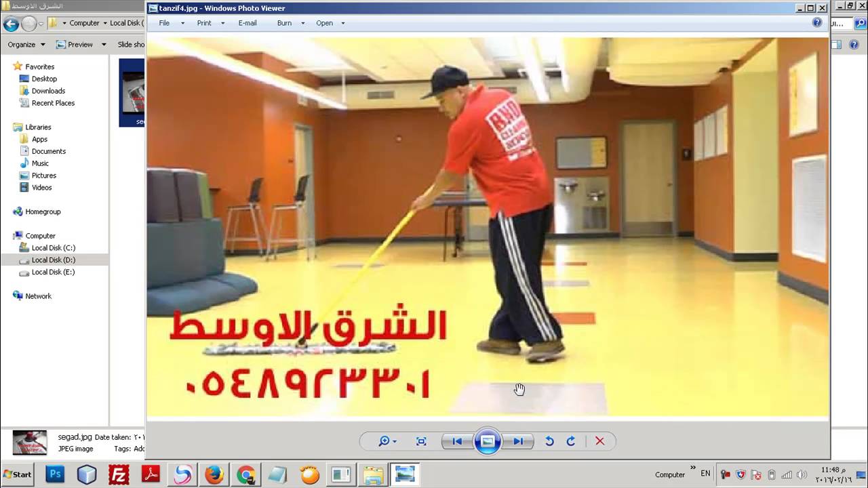Image resolution: width=868 pixels, height=488 pixels.
Task: Open Firefox from the taskbar
Action: click(214, 474)
